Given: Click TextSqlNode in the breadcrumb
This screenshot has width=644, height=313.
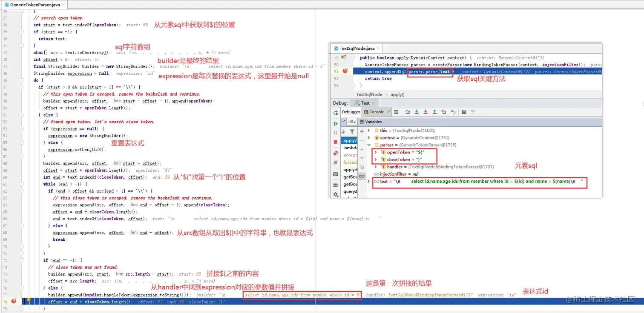Looking at the screenshot, I should point(369,94).
